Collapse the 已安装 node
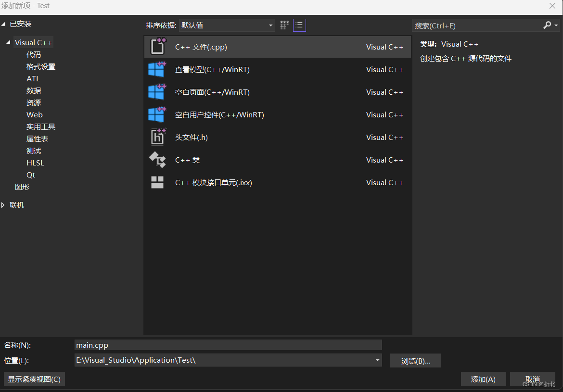The width and height of the screenshot is (563, 392). coord(3,24)
